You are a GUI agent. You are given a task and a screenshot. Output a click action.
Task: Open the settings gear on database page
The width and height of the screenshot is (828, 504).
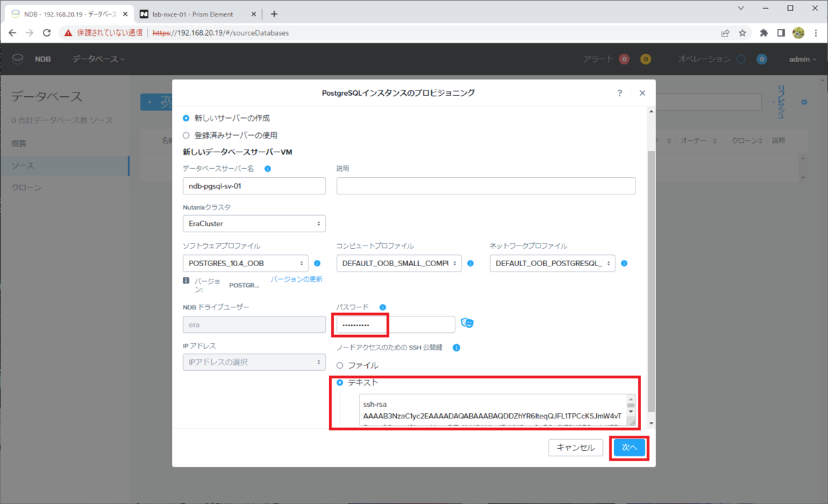pos(804,102)
